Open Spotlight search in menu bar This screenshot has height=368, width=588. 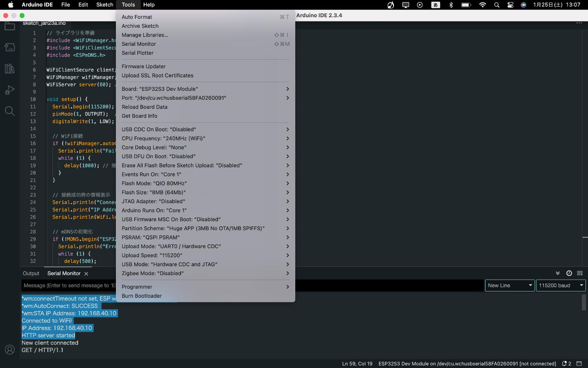click(497, 5)
